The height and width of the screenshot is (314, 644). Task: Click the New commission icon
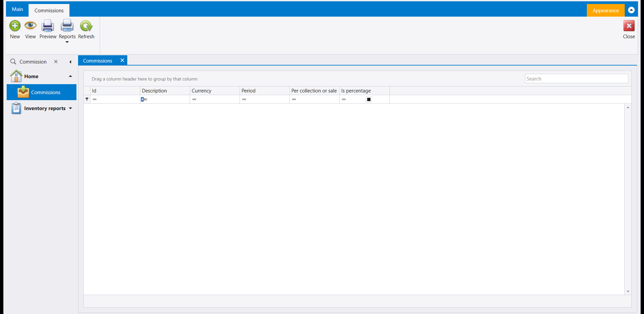(15, 26)
